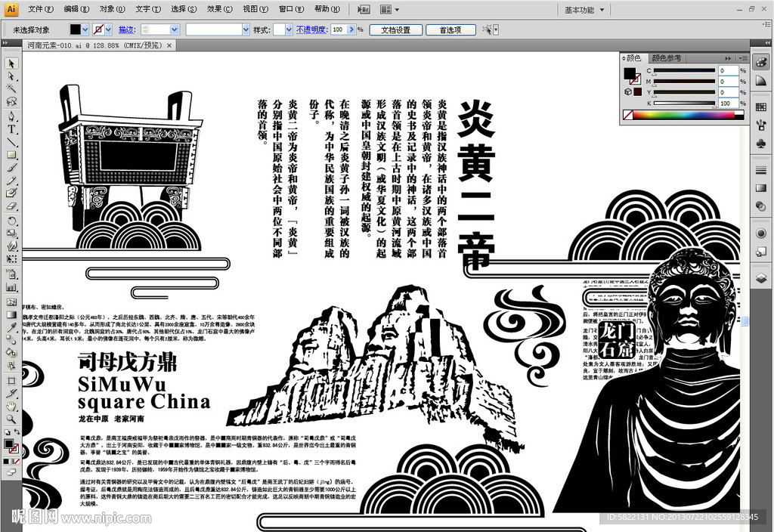Open the Color panel flyout menu
Viewport: 774px width, 532px height.
click(743, 57)
